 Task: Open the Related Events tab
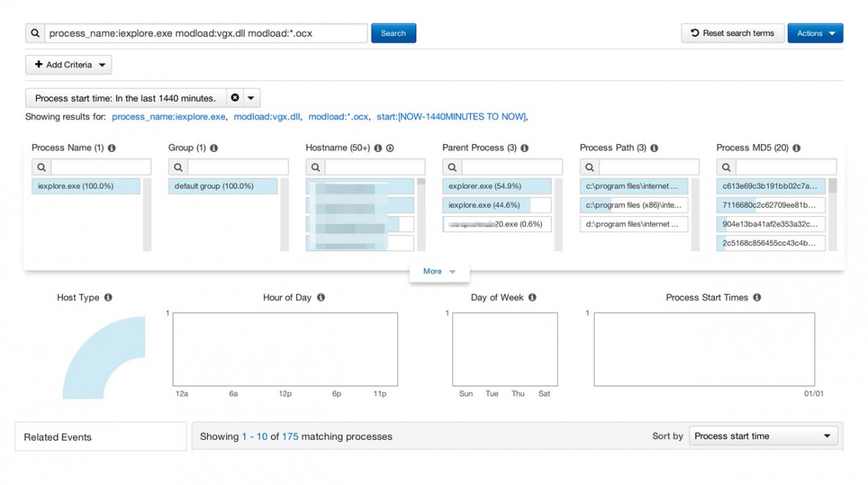[x=100, y=437]
